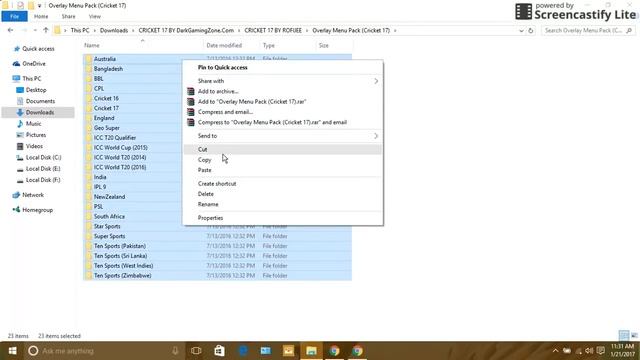This screenshot has height=360, width=640.
Task: Switch to details view icon in status bar
Action: tap(624, 336)
